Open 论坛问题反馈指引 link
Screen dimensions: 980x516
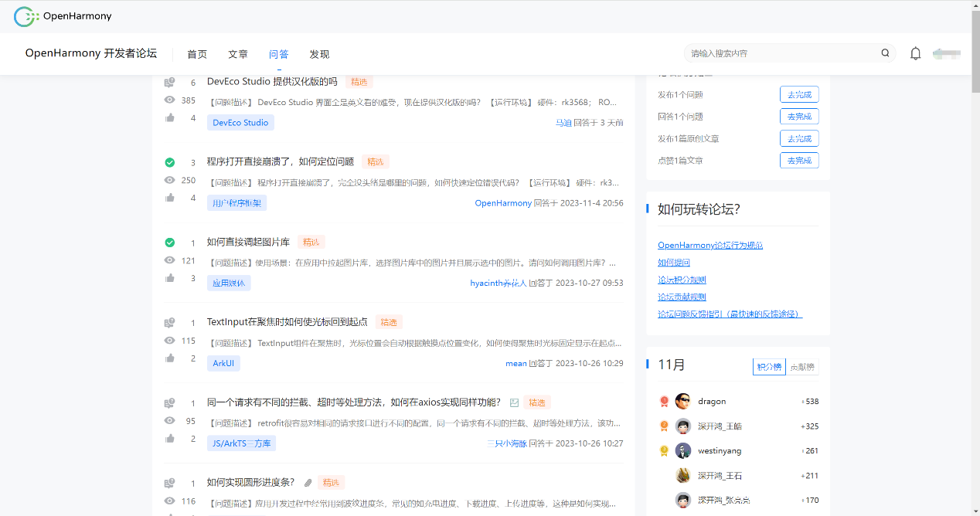pyautogui.click(x=730, y=314)
